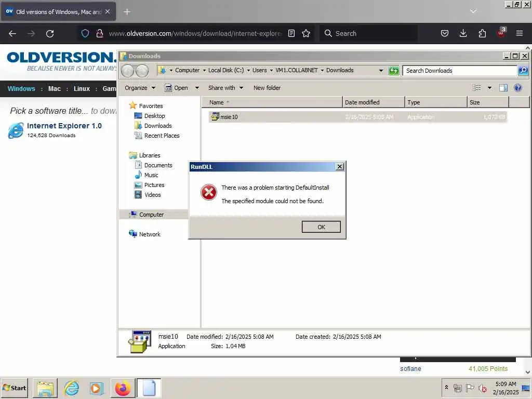
Task: Click the Internet Explorer logo on the webpage
Action: tap(16, 130)
